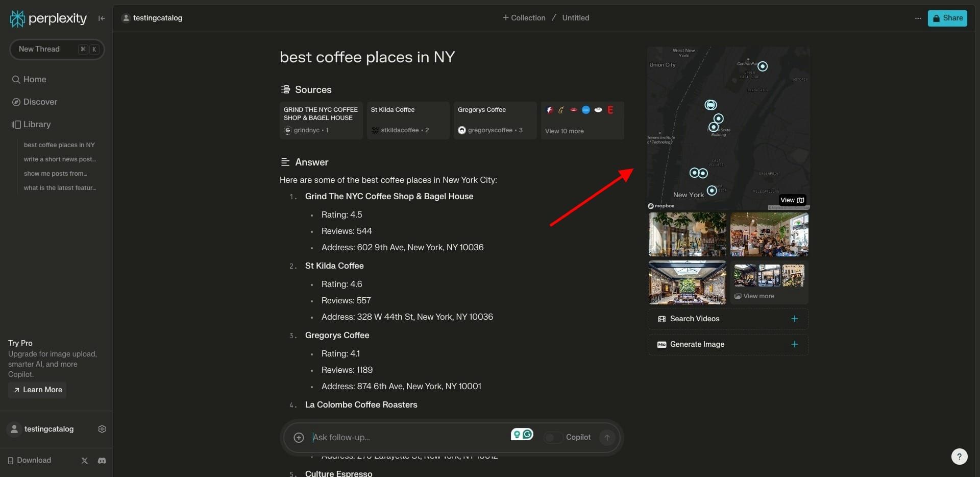Open the help question mark bubble
This screenshot has width=980, height=477.
coord(960,457)
